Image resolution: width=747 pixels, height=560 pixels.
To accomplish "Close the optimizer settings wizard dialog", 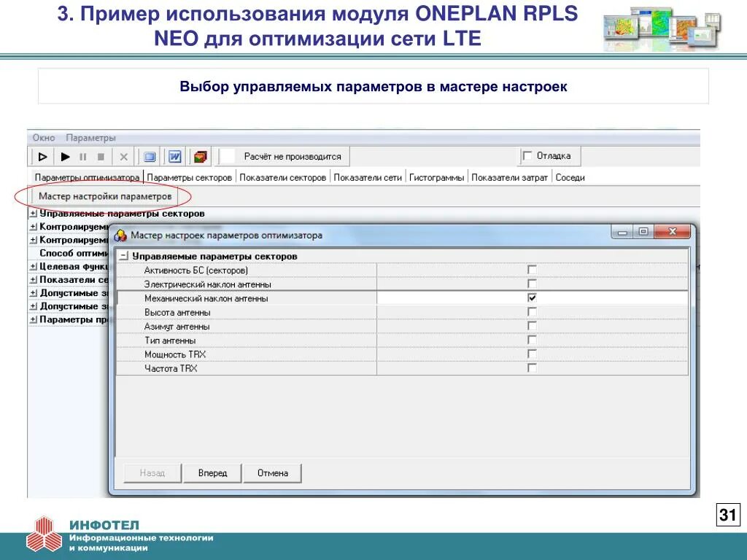I will point(672,232).
